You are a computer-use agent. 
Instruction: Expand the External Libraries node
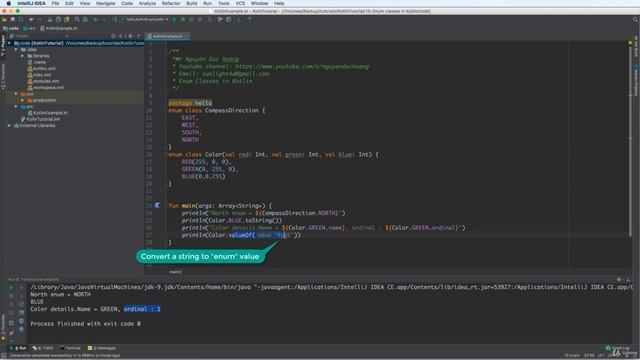pyautogui.click(x=9, y=125)
